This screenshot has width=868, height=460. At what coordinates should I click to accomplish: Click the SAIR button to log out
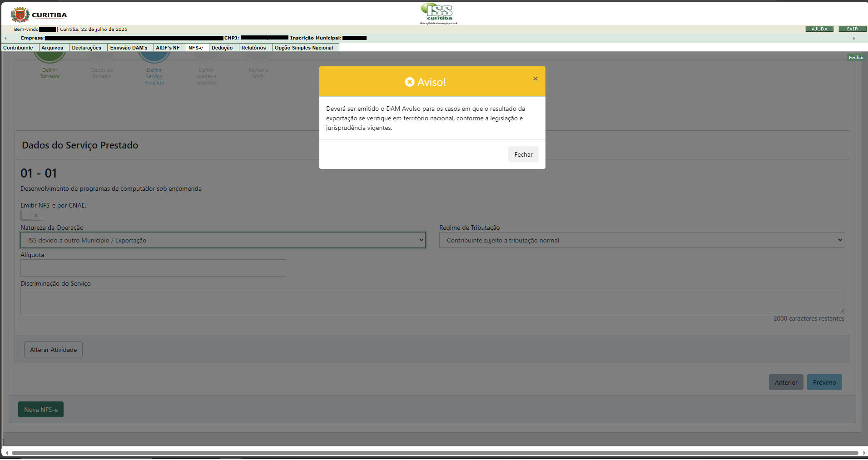852,29
